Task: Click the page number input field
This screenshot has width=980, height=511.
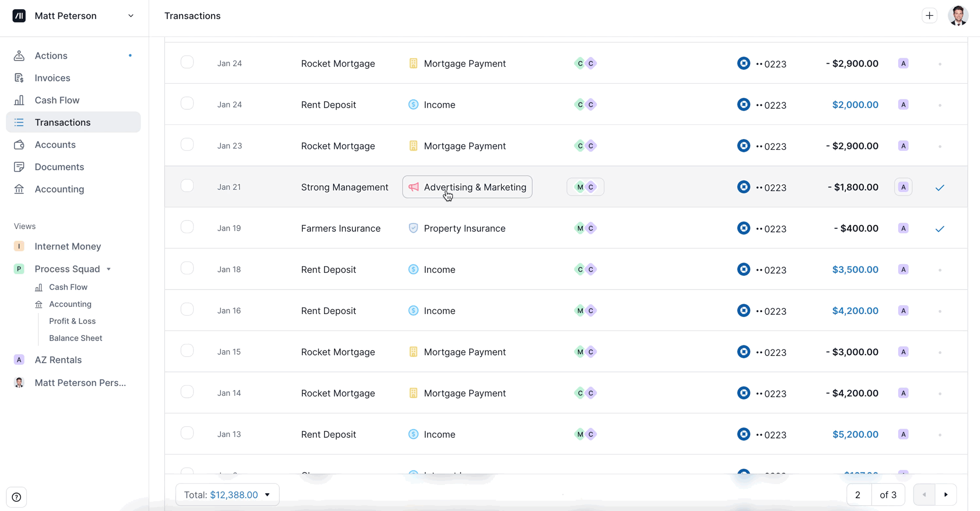Action: click(x=858, y=495)
